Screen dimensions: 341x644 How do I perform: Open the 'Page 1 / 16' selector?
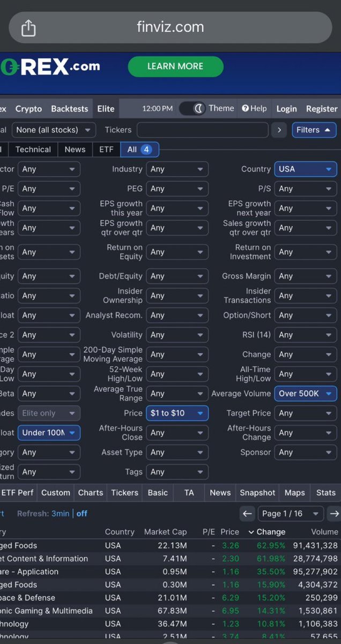click(291, 514)
